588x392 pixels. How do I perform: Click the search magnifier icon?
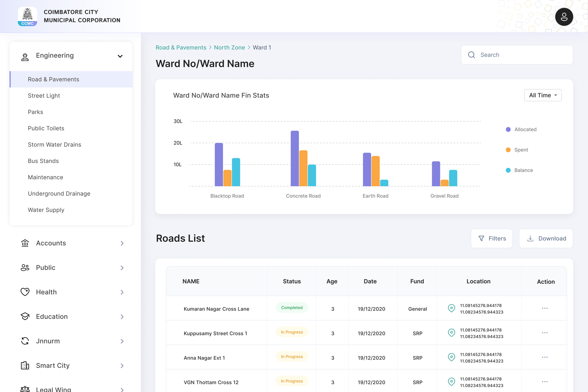(x=471, y=55)
